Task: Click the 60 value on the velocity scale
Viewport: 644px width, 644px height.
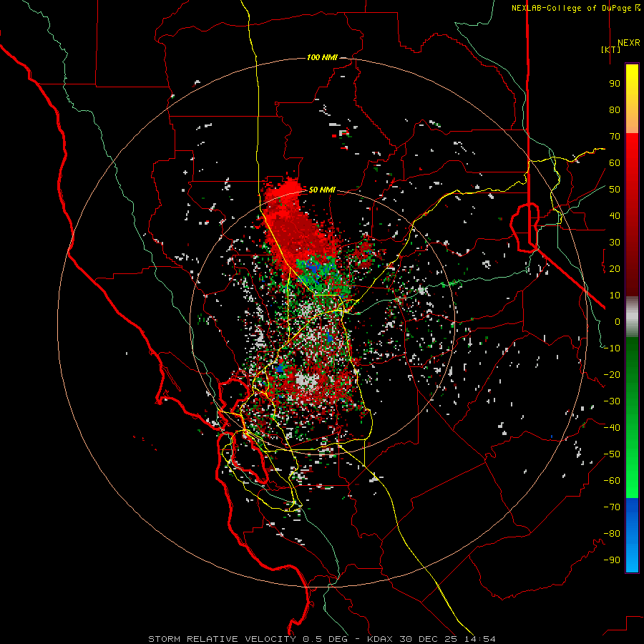Action: (615, 163)
